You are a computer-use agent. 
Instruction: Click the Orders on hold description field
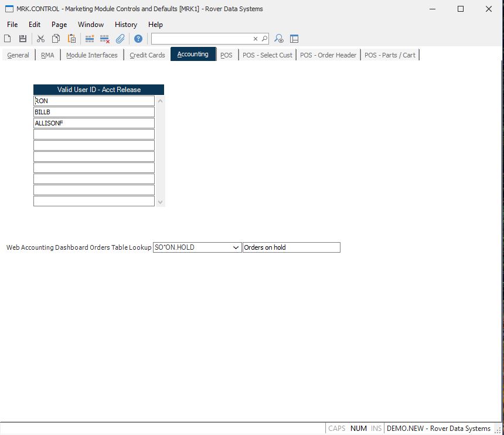point(291,247)
